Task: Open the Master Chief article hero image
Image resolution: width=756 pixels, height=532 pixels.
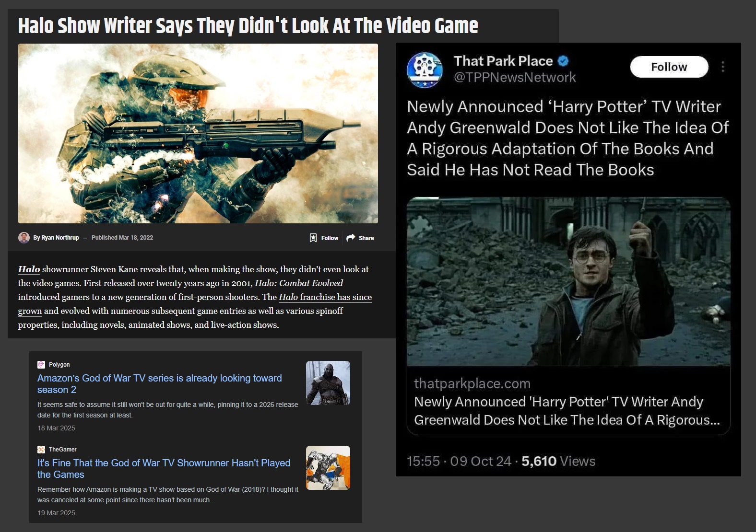Action: 198,133
